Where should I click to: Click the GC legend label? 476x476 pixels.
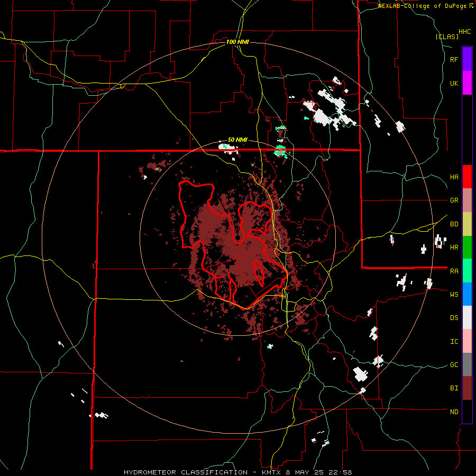454,364
